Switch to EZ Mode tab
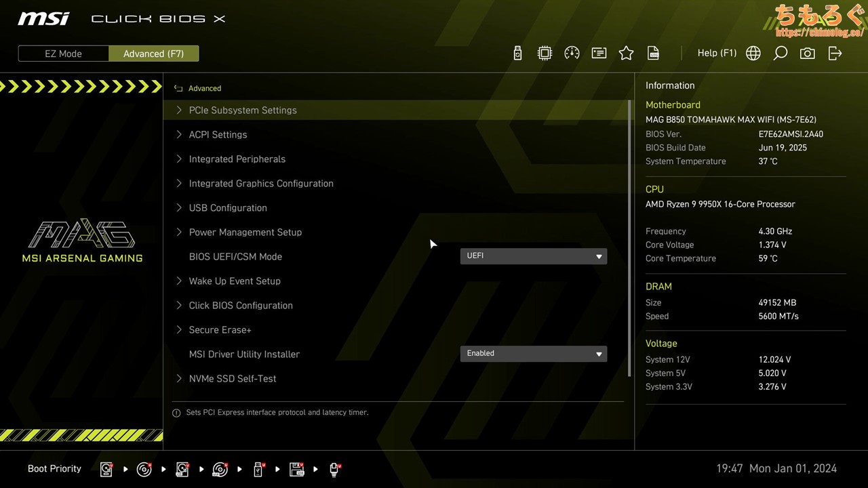Screen dimensions: 868x488 coord(63,54)
